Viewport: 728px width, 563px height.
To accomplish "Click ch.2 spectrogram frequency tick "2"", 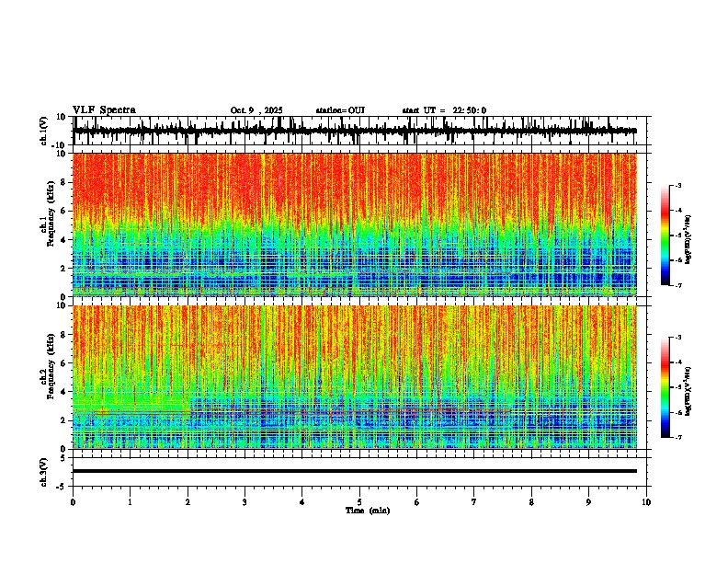I will pos(64,420).
